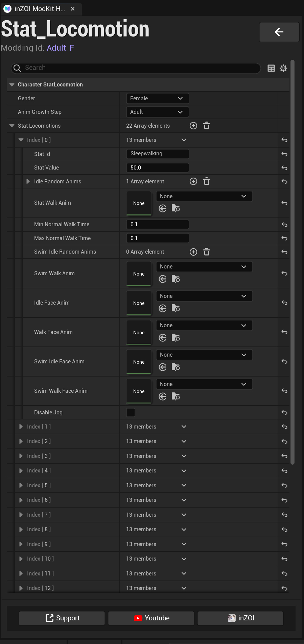Browse to Swim Idle Face Anim asset
Viewport: 304px width, 644px height.
(x=176, y=367)
